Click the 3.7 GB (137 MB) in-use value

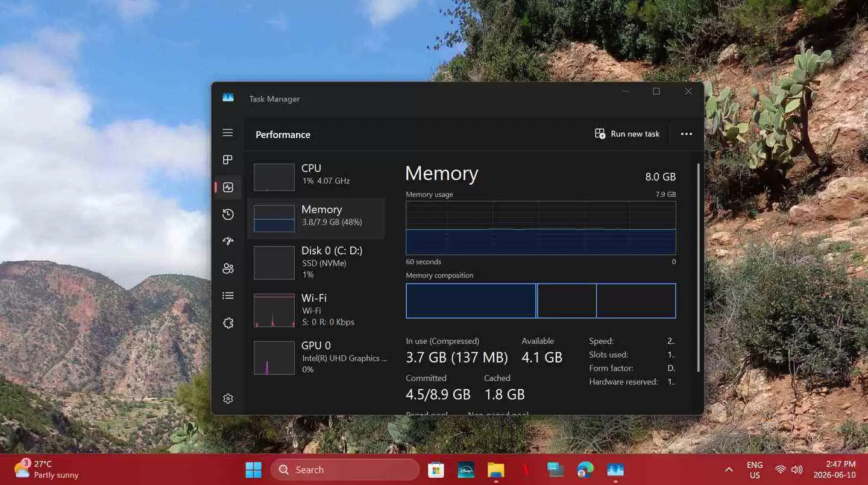457,357
